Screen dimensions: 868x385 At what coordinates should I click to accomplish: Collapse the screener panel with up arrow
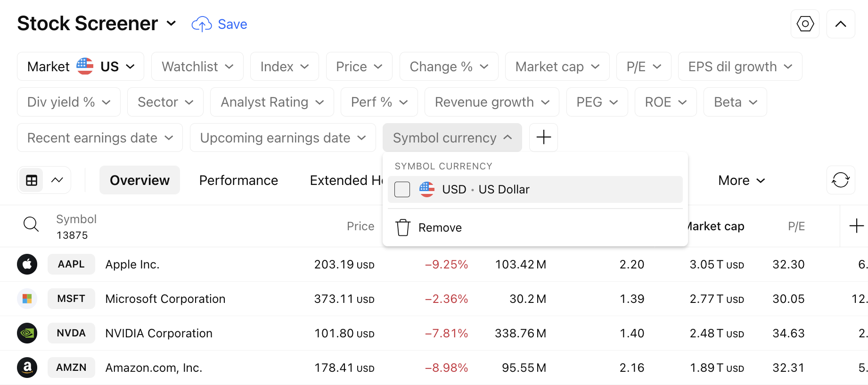point(841,24)
